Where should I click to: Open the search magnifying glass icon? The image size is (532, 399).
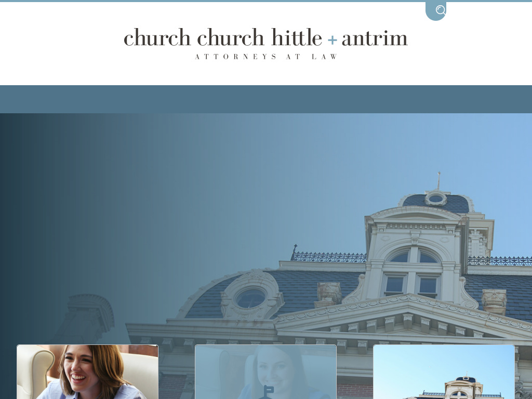pos(441,10)
